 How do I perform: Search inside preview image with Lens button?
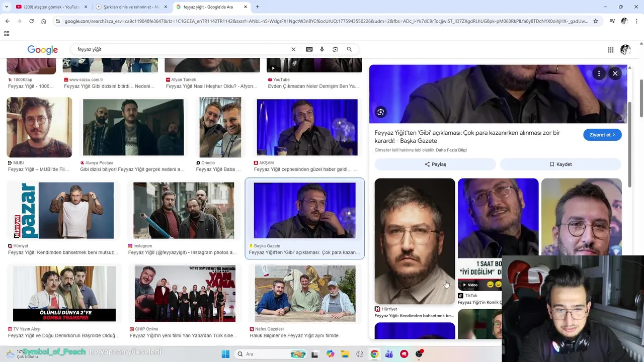pos(381,112)
